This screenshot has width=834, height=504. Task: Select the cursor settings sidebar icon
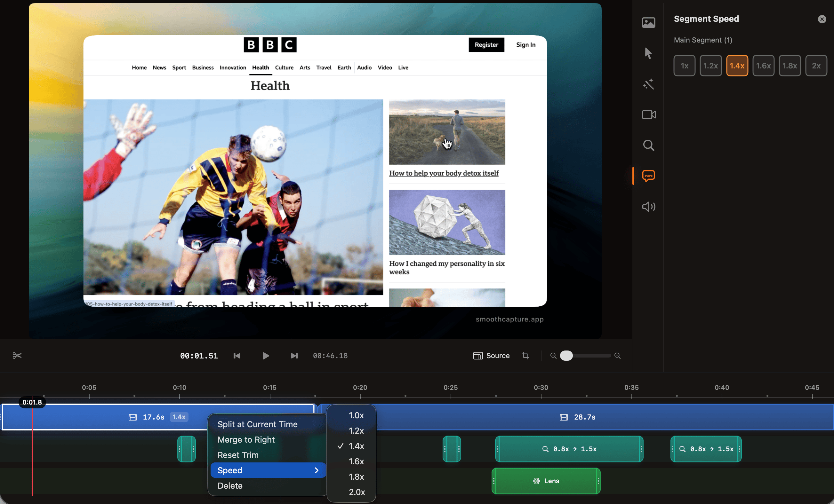(648, 53)
